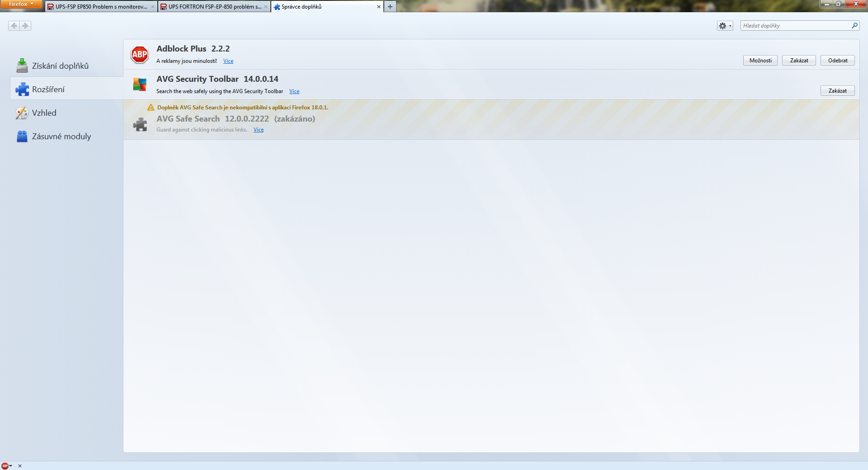Click the AVG Safe Search incompatibility warning text

(243, 108)
